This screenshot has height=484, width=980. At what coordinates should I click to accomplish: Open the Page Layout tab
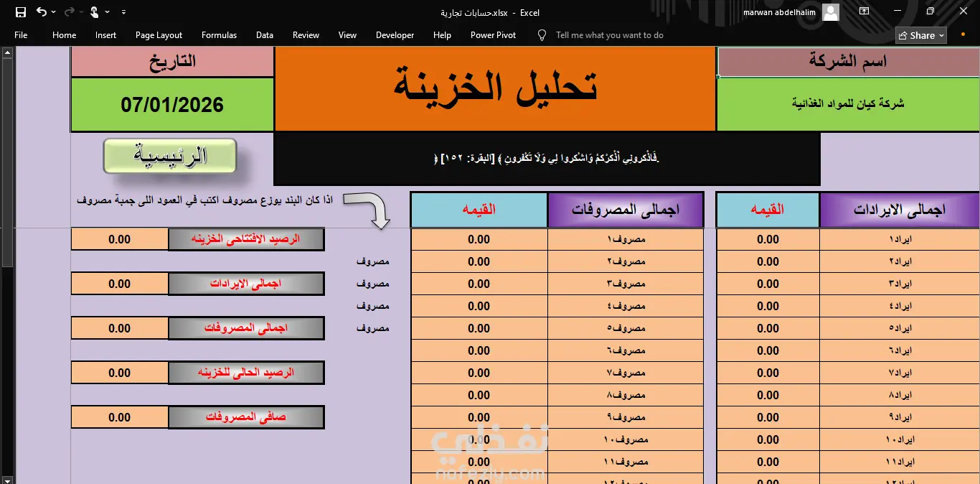point(159,35)
